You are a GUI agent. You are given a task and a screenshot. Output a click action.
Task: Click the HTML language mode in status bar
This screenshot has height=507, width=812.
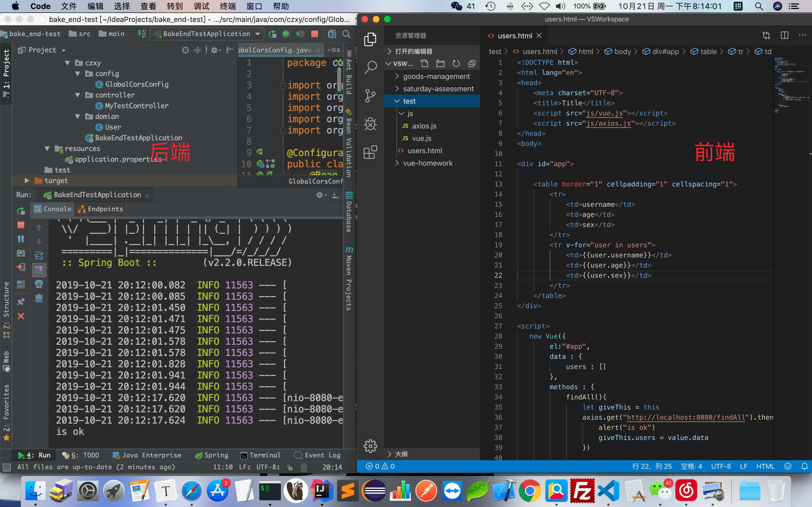click(x=765, y=466)
